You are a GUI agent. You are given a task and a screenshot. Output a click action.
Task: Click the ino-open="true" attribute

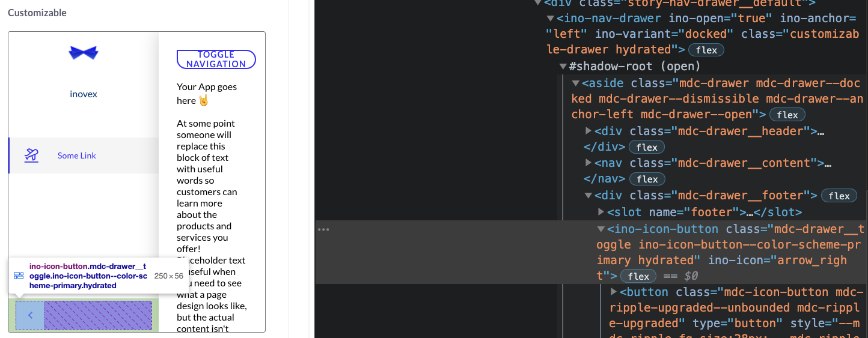[720, 19]
